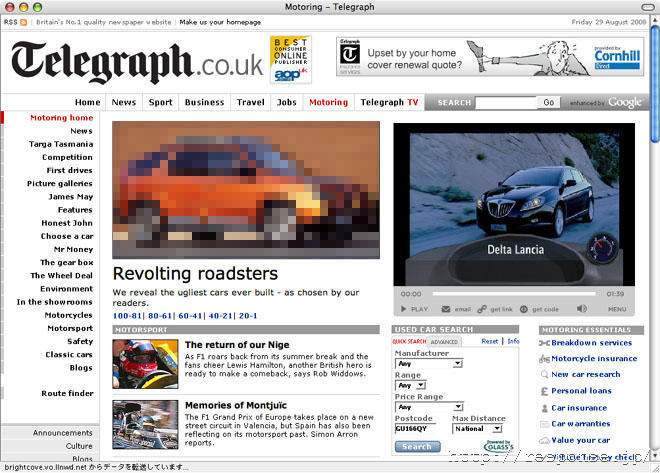Open the Manufacturer dropdown

point(429,364)
